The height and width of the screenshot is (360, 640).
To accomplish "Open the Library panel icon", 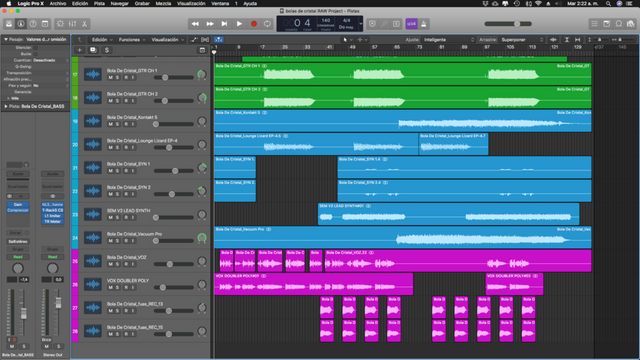I will click(x=9, y=24).
